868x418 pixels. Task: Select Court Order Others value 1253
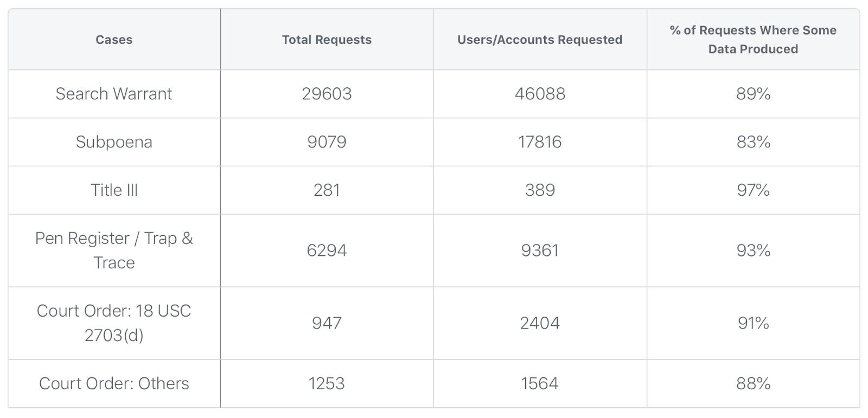coord(327,383)
